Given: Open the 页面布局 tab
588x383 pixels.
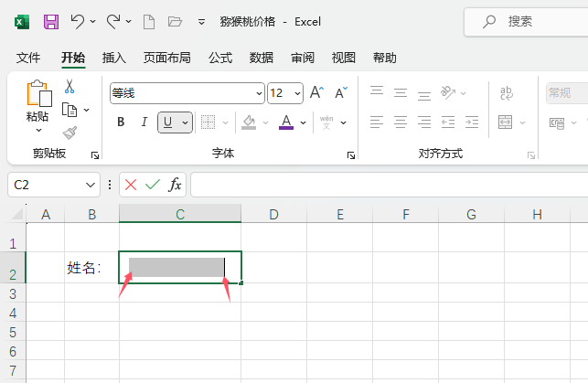Looking at the screenshot, I should pyautogui.click(x=167, y=58).
